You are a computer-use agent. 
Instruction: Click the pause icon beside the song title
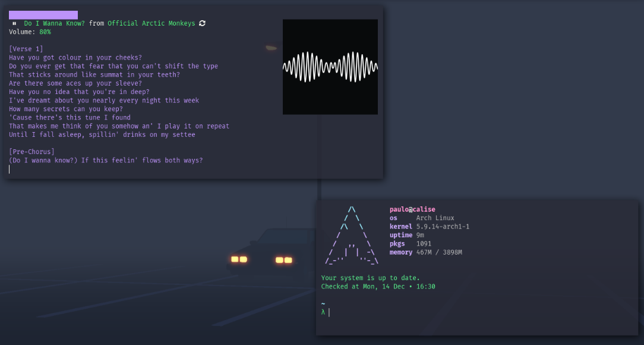tap(14, 23)
